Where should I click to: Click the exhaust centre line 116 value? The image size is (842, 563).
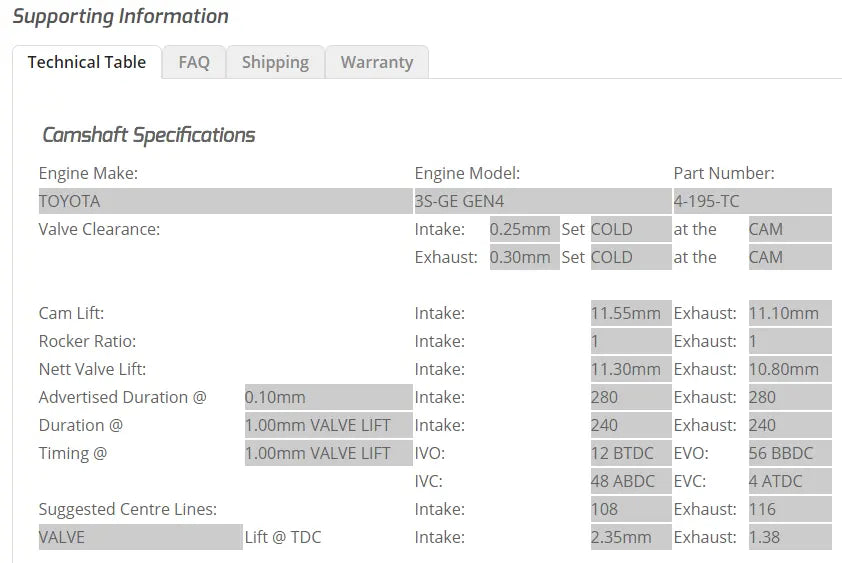[790, 509]
